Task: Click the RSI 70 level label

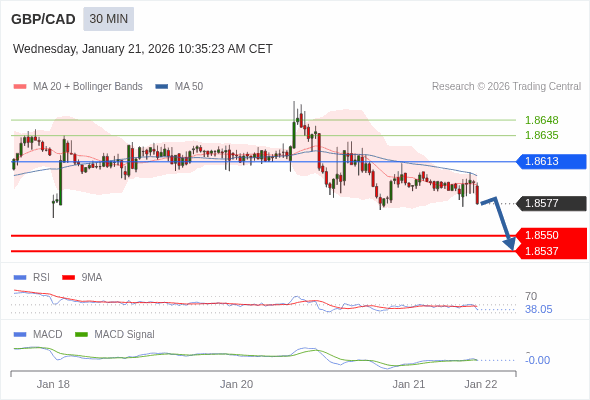Action: pyautogui.click(x=531, y=296)
